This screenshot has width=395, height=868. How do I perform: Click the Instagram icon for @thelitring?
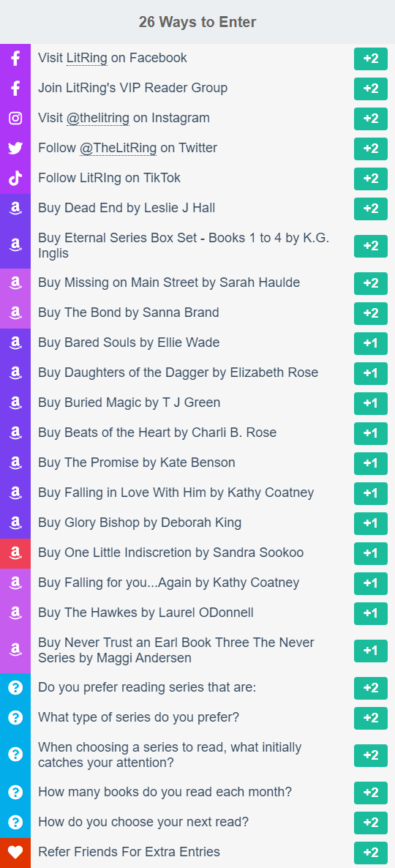(x=15, y=119)
